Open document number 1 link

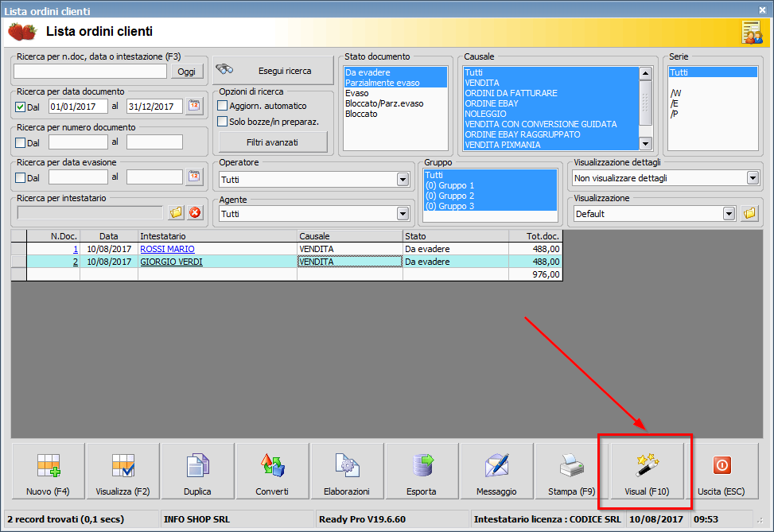pos(76,249)
